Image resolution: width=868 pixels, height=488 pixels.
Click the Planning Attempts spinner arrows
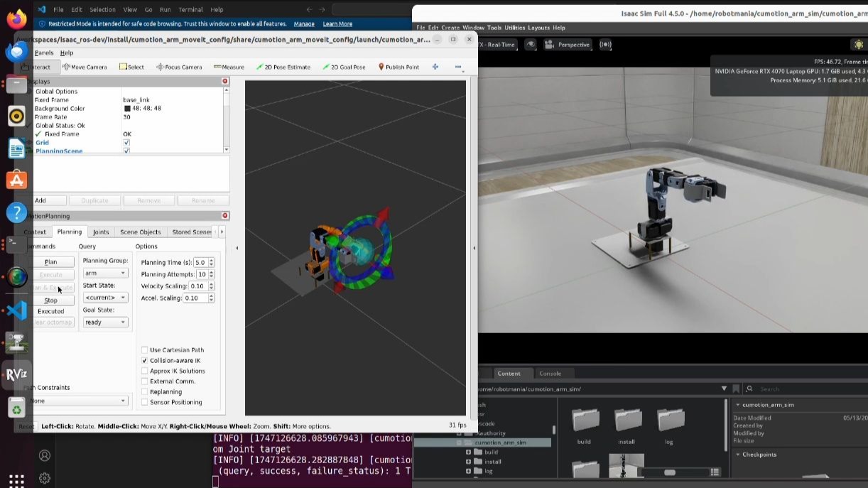tap(212, 274)
